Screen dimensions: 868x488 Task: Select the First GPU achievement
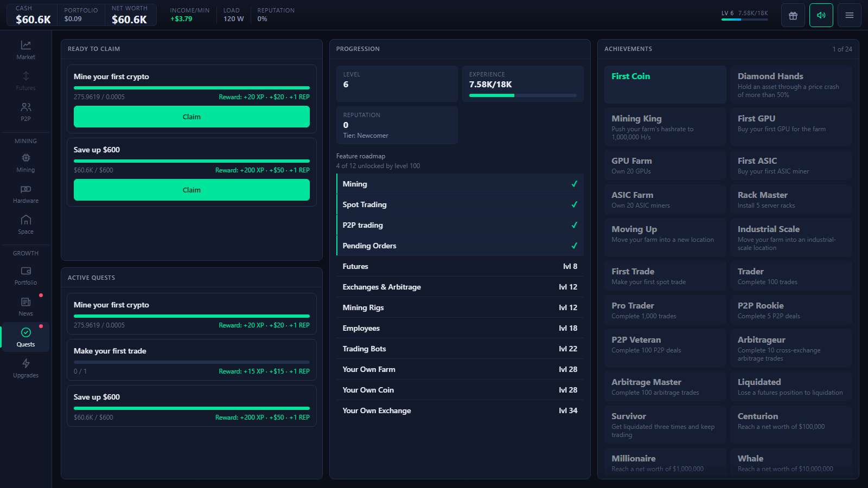(791, 127)
